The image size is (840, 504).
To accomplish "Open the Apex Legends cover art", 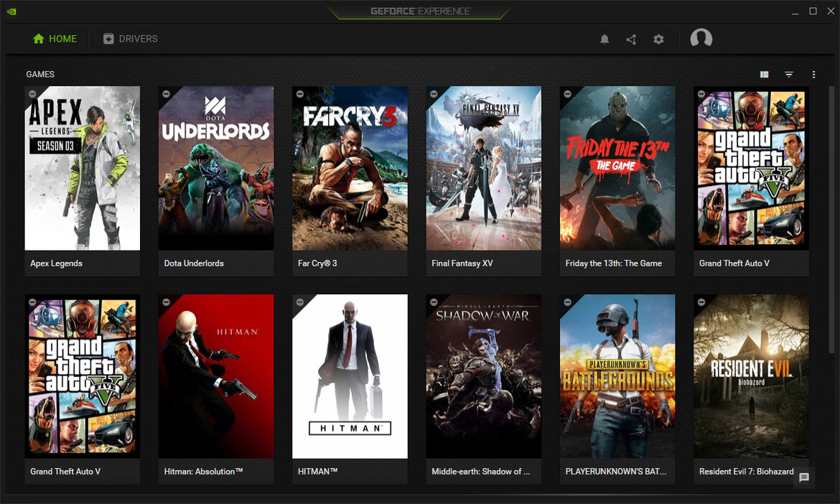I will (x=82, y=168).
